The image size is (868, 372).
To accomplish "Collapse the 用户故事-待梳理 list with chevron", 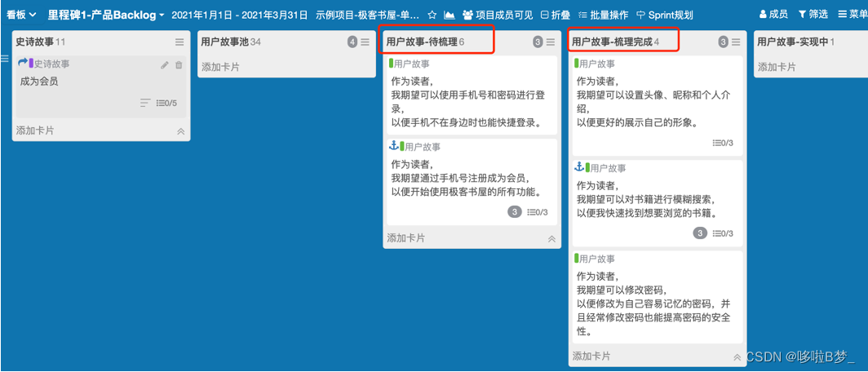I will click(x=551, y=239).
